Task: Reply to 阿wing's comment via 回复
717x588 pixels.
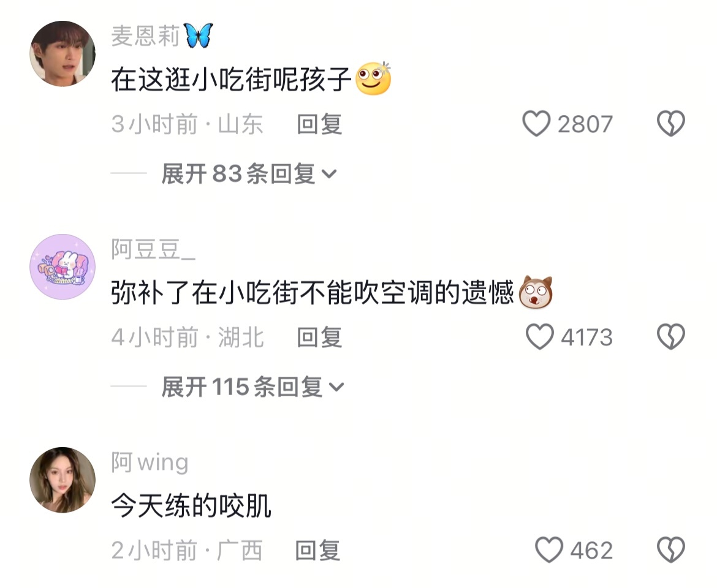Action: (317, 550)
